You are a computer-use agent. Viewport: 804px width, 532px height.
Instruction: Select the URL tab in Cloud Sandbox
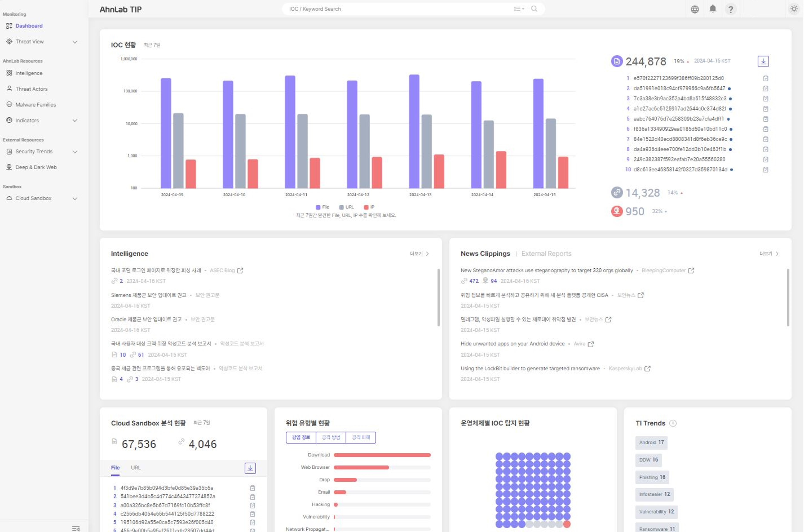click(x=136, y=468)
